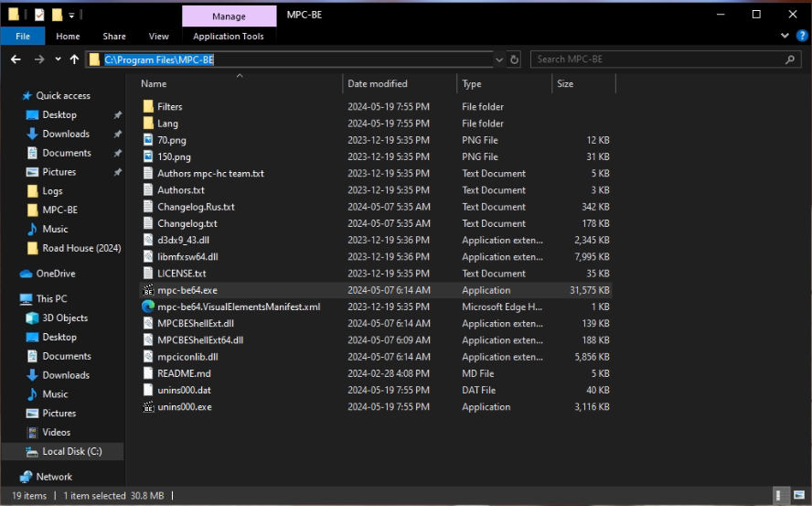
Task: Refresh the MPC-BE folder view
Action: [x=514, y=59]
